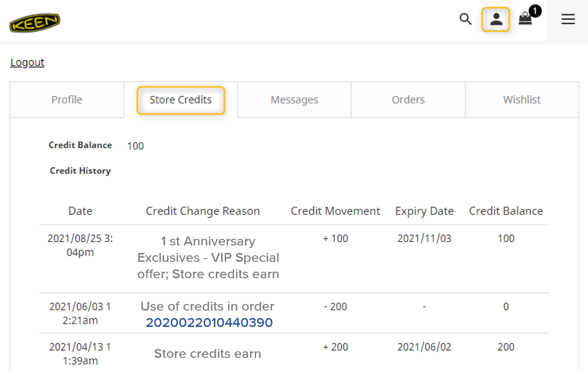This screenshot has width=588, height=371.
Task: Switch to the Profile tab
Action: tap(67, 100)
